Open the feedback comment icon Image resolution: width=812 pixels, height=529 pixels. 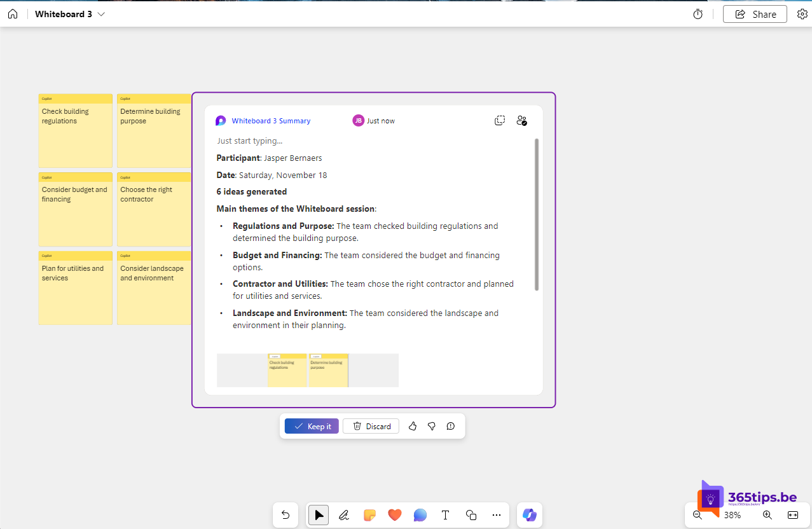(x=451, y=426)
